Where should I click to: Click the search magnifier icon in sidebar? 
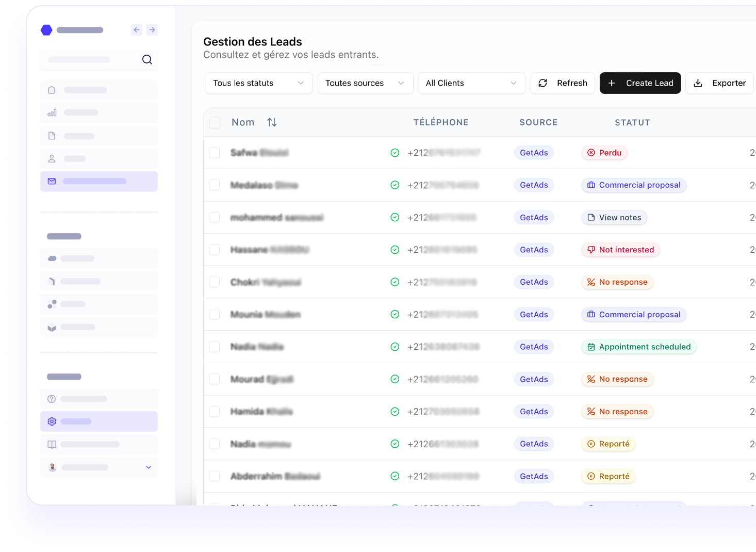(147, 60)
